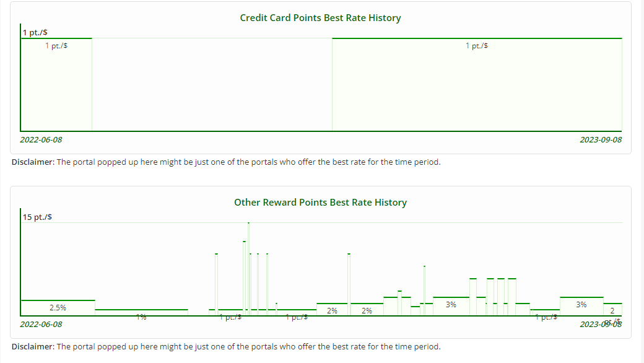Click the 2022-06-08 start date under the Credit Card chart
Viewport: 644px width, 363px height.
[x=41, y=139]
